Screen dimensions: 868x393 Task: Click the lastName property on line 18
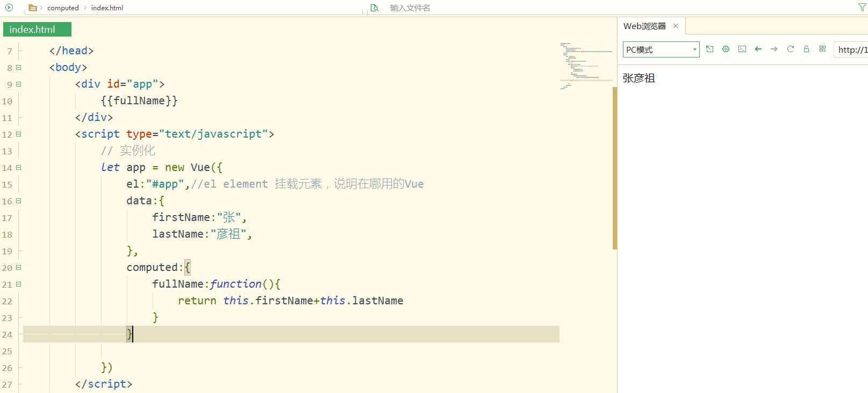pos(177,234)
